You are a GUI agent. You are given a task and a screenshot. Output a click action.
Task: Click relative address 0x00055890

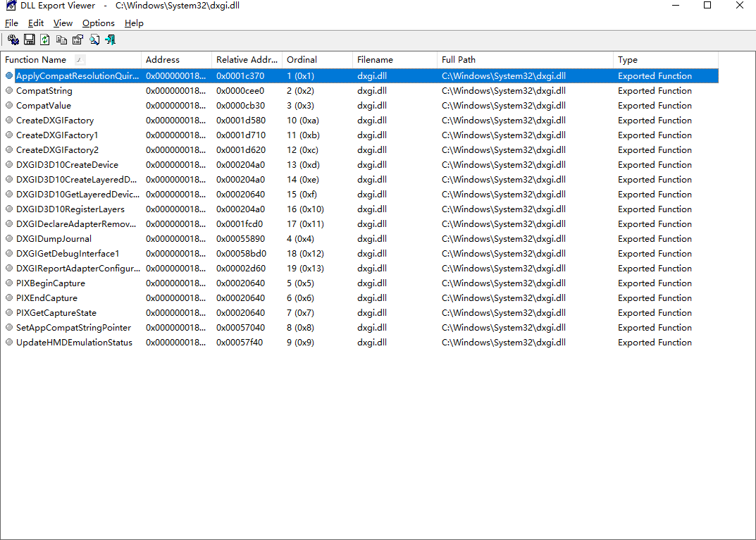[x=240, y=239]
